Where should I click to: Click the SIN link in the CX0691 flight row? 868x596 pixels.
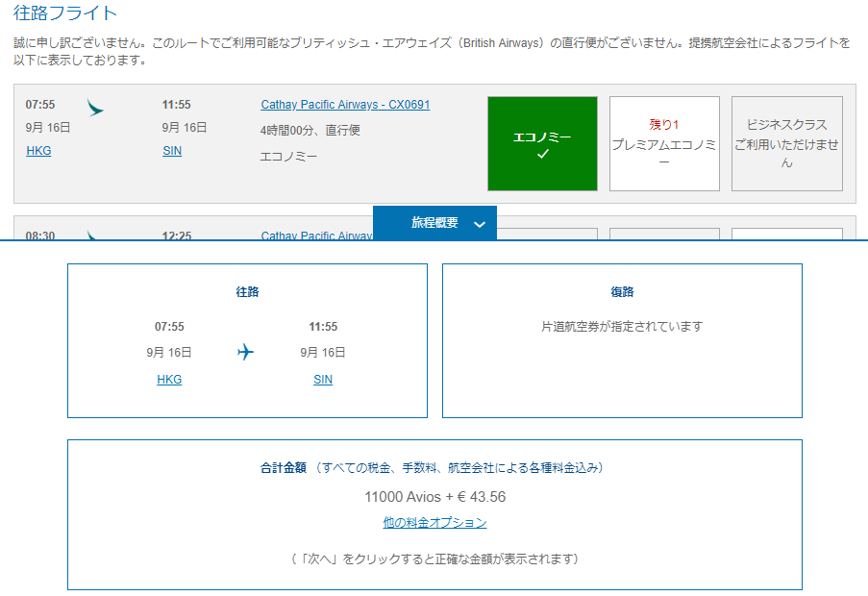click(172, 151)
